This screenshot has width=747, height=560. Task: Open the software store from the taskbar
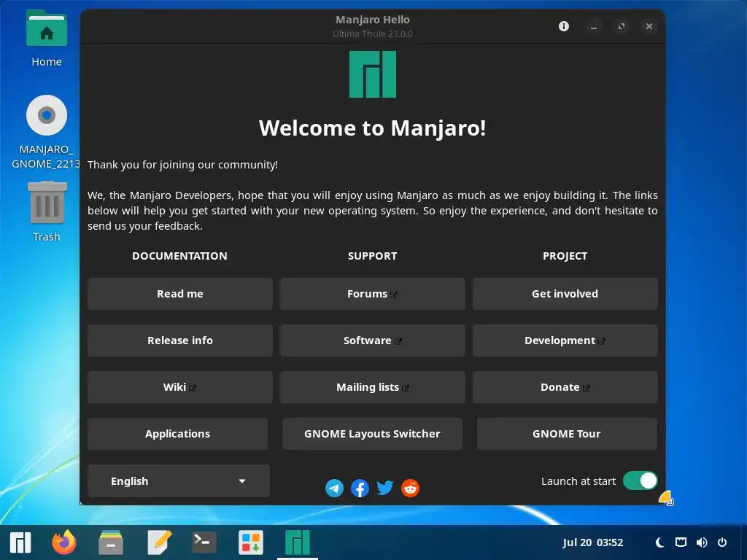(x=251, y=542)
